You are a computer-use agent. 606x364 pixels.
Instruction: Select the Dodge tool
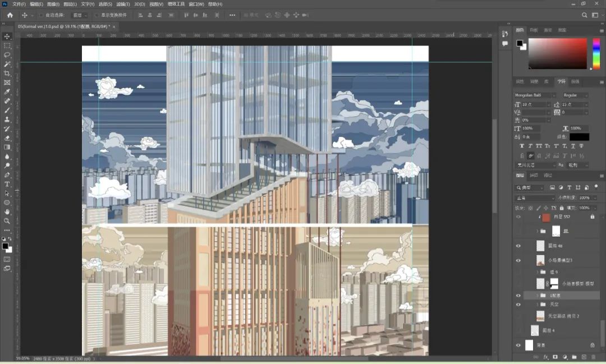(x=7, y=166)
